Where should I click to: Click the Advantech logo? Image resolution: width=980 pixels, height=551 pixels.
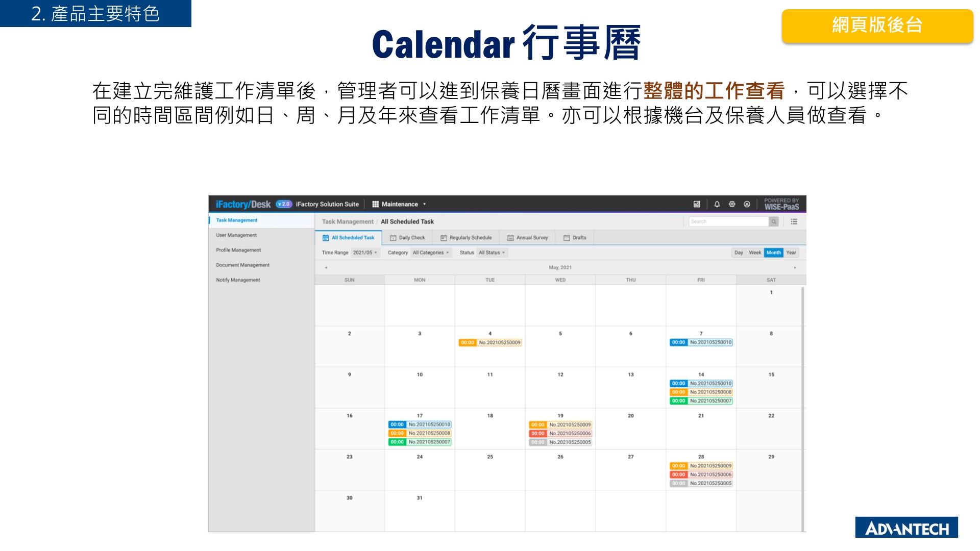[906, 528]
